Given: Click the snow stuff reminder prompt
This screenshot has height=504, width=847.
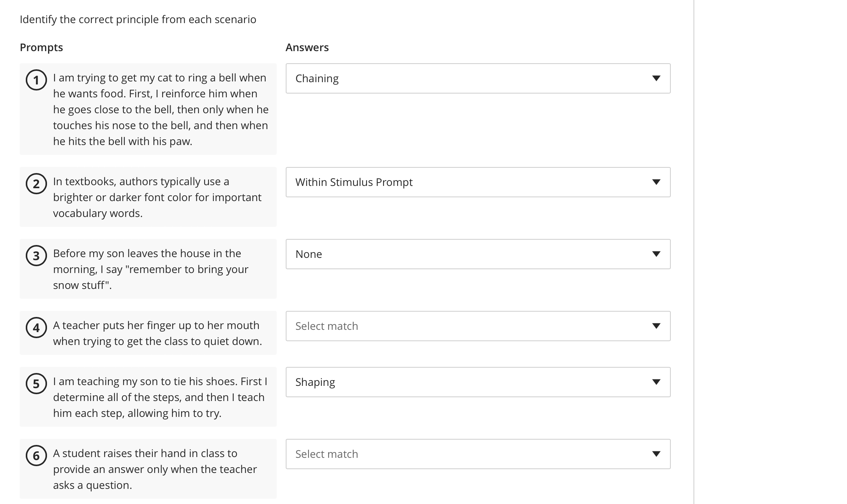Looking at the screenshot, I should pos(150,269).
